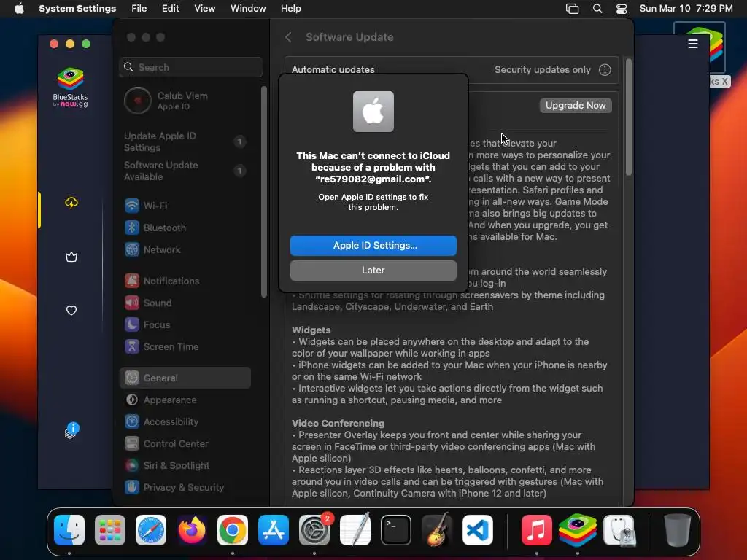Select Privacy & Security in sidebar
747x560 pixels.
click(x=186, y=488)
